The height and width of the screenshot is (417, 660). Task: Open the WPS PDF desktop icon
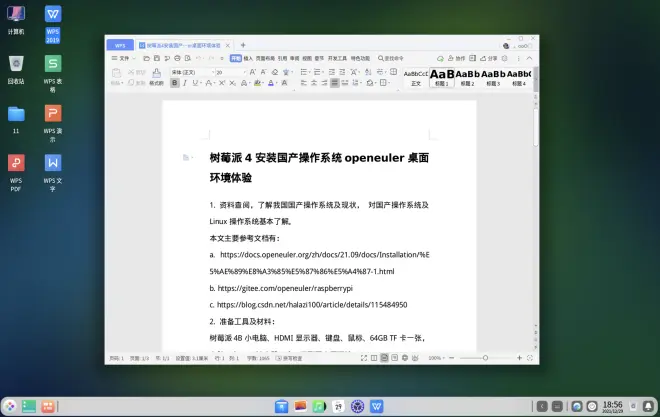[x=16, y=173]
